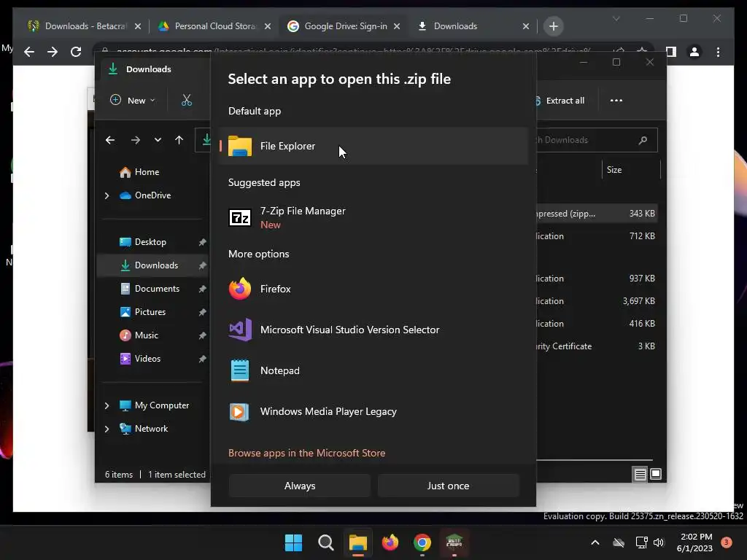This screenshot has width=747, height=560.
Task: Switch Explorer to details view
Action: click(x=640, y=474)
